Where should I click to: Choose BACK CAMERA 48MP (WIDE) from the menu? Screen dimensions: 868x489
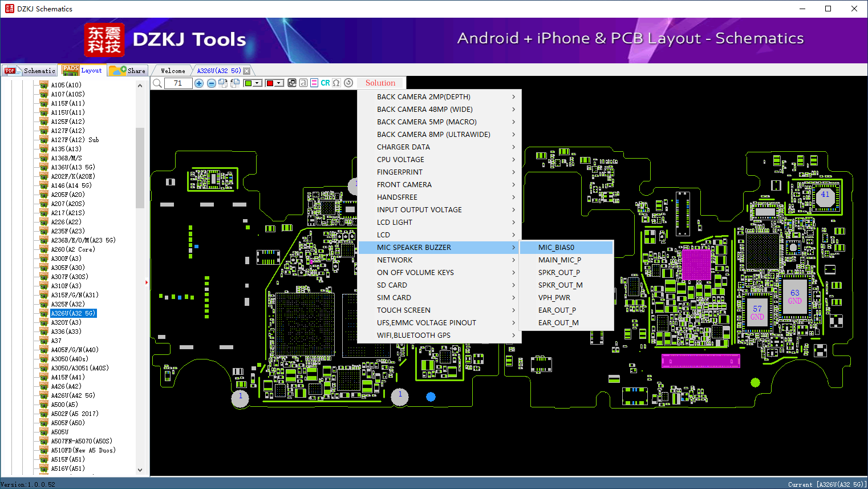coord(439,110)
